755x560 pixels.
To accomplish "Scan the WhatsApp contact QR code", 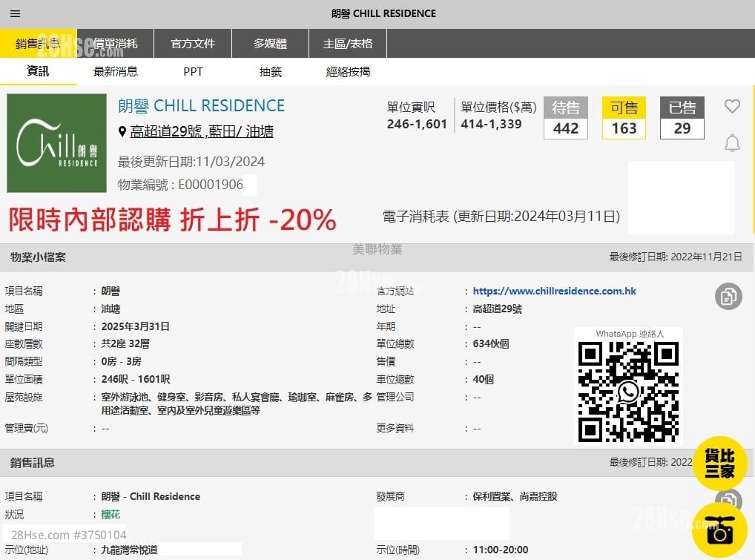I will (628, 392).
